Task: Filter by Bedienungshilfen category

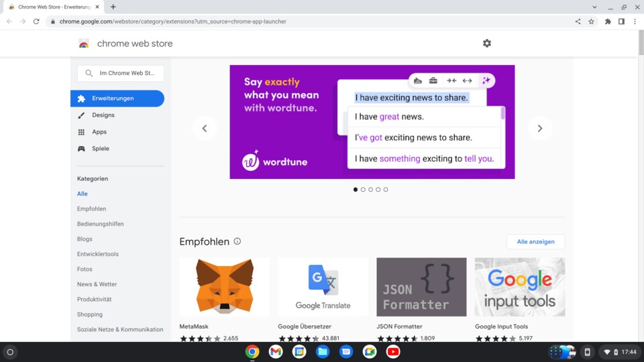Action: (100, 224)
